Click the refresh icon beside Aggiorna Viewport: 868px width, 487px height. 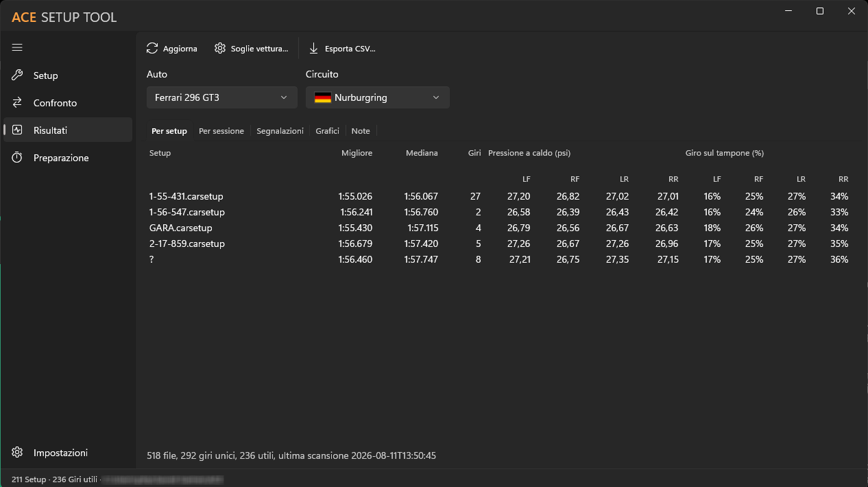click(152, 49)
